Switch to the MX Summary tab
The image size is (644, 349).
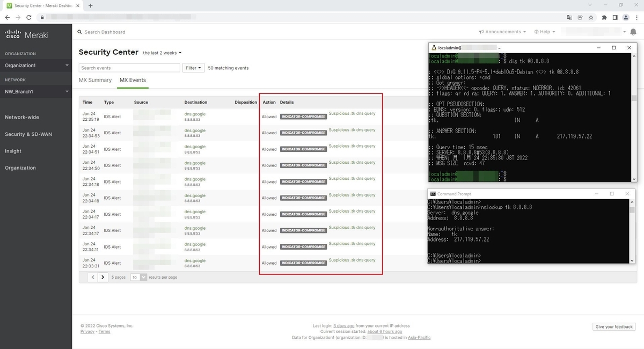[95, 79]
